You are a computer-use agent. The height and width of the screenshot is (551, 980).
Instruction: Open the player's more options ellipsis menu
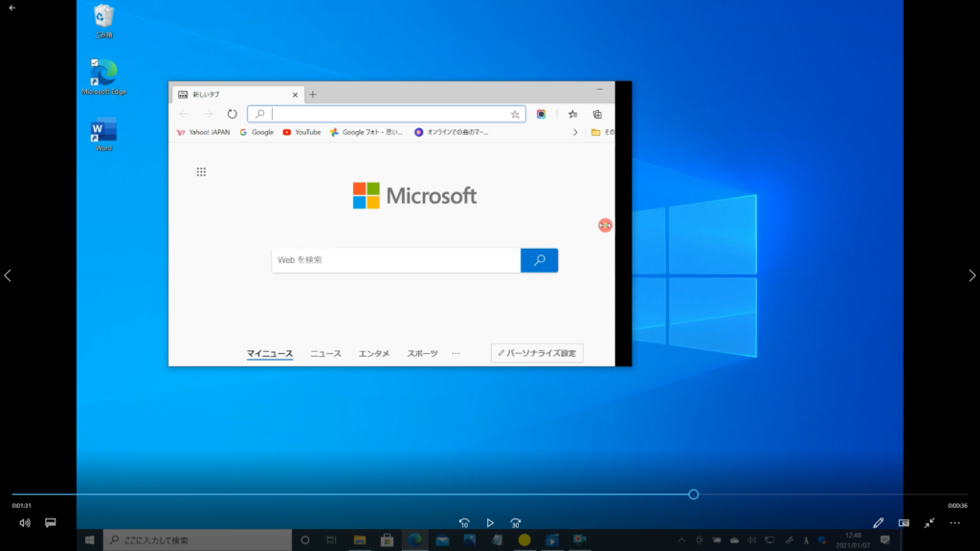(x=954, y=523)
